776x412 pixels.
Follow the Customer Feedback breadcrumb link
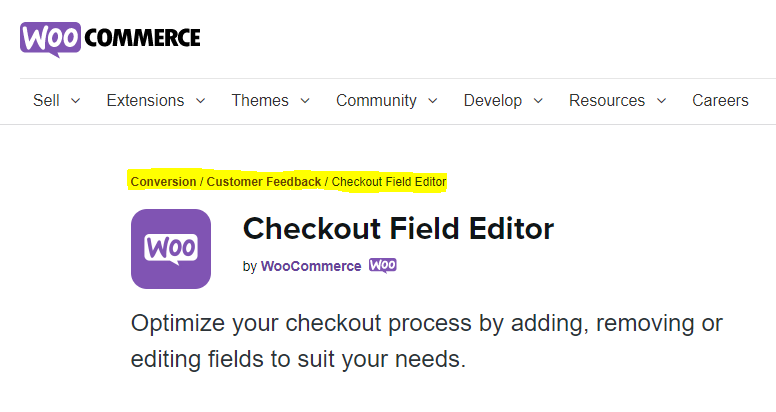(264, 182)
